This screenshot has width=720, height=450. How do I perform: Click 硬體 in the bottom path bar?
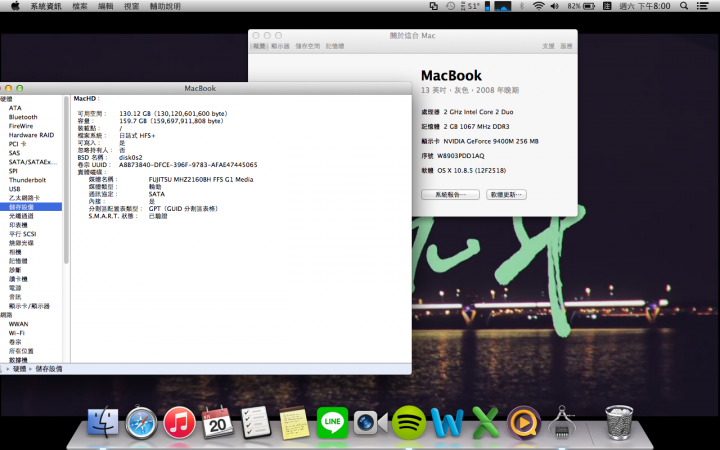click(19, 369)
